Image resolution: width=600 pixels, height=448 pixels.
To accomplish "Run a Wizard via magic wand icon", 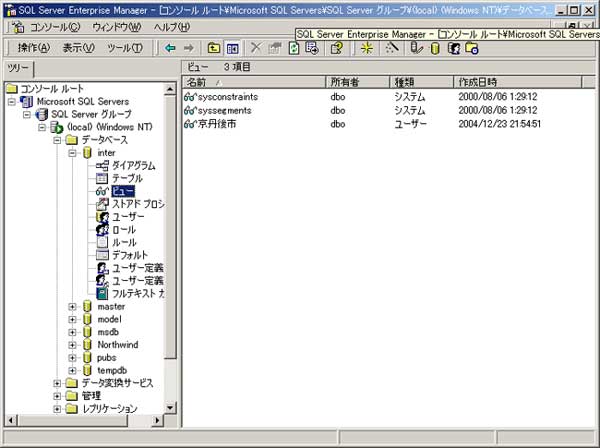I will (392, 48).
